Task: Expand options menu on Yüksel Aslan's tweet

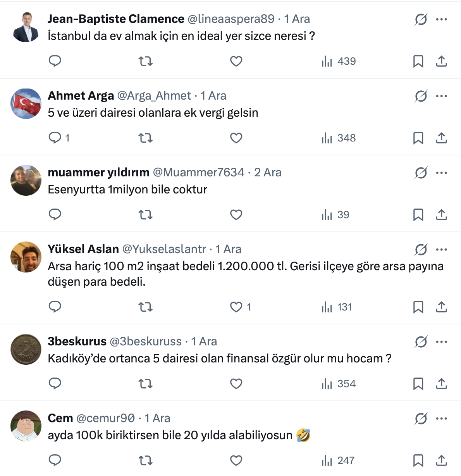Action: pos(442,250)
